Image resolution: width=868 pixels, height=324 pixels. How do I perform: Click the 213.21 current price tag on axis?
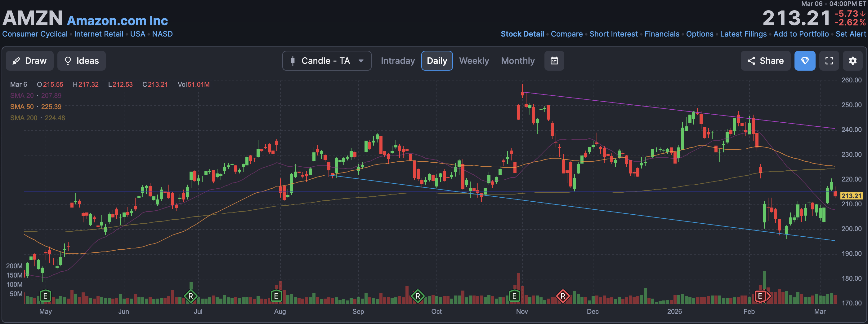pos(852,196)
